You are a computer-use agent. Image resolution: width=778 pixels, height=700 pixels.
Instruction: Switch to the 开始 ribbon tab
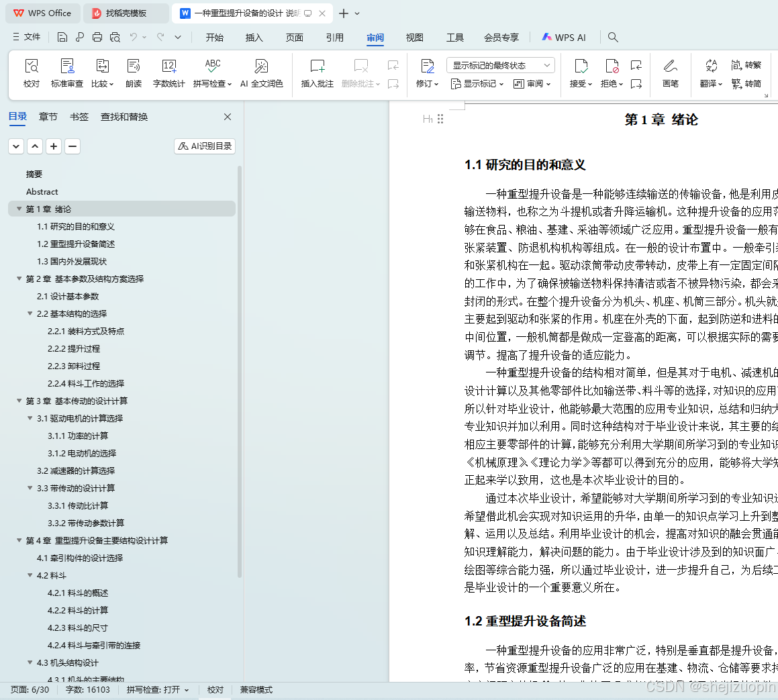tap(214, 38)
